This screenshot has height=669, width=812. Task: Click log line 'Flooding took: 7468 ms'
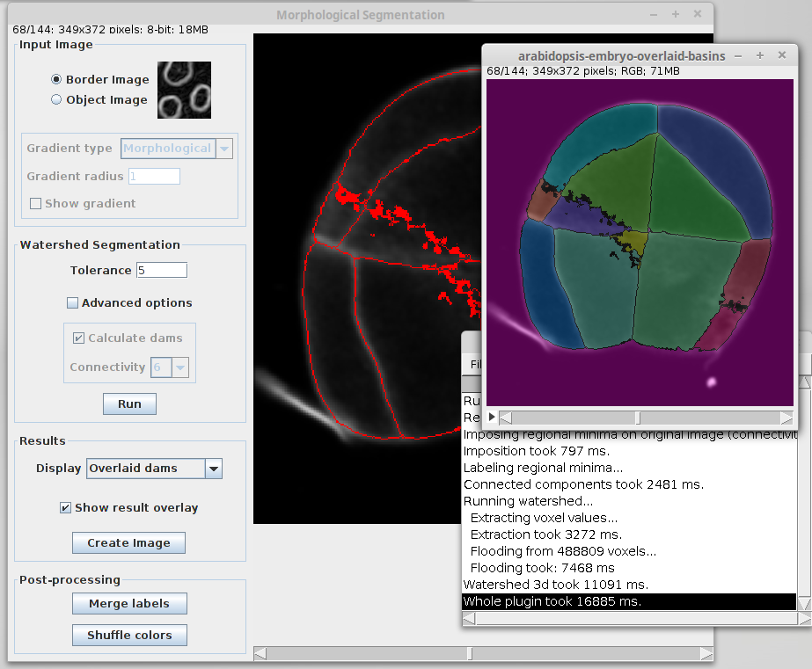542,568
